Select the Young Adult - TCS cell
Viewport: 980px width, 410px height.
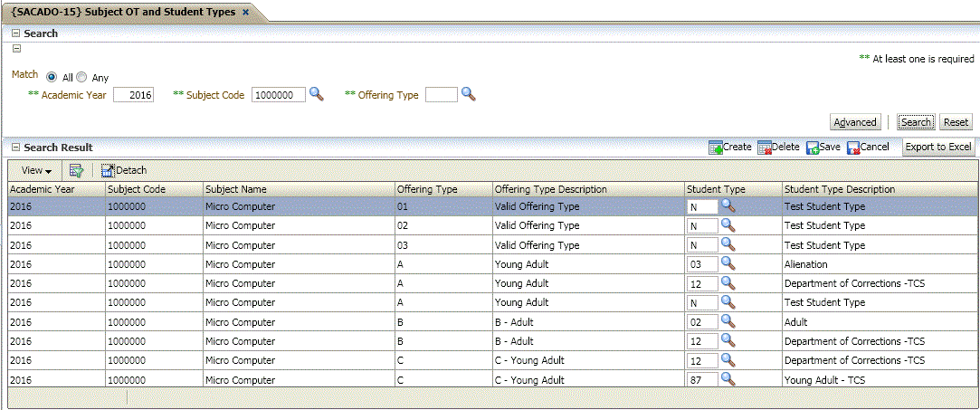pyautogui.click(x=880, y=380)
